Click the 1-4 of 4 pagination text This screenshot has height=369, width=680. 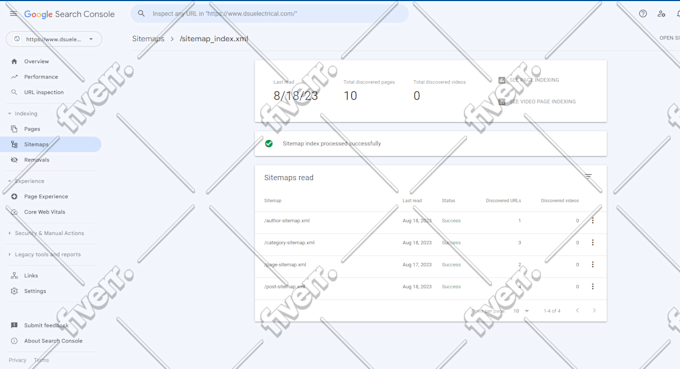coord(552,311)
